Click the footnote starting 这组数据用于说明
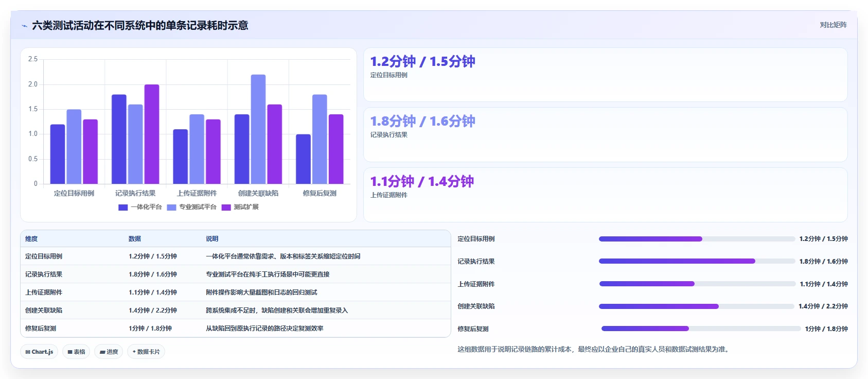Image resolution: width=868 pixels, height=379 pixels. pyautogui.click(x=593, y=349)
